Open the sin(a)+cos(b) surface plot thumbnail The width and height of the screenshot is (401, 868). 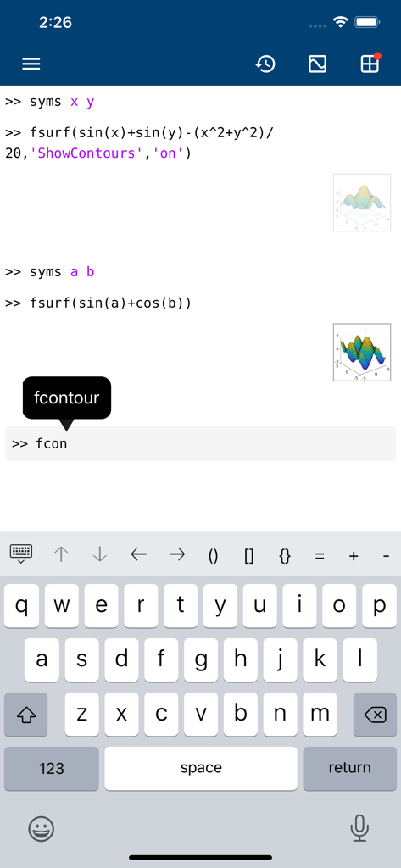[x=362, y=353]
